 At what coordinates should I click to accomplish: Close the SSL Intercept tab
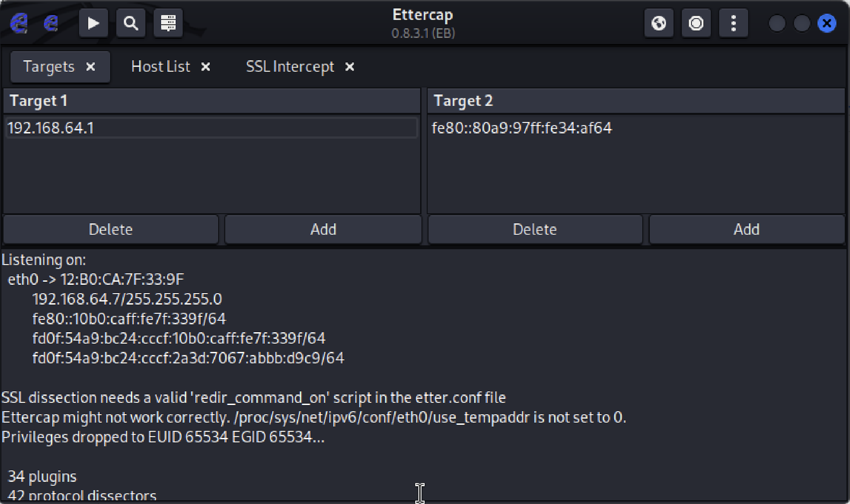pyautogui.click(x=350, y=67)
